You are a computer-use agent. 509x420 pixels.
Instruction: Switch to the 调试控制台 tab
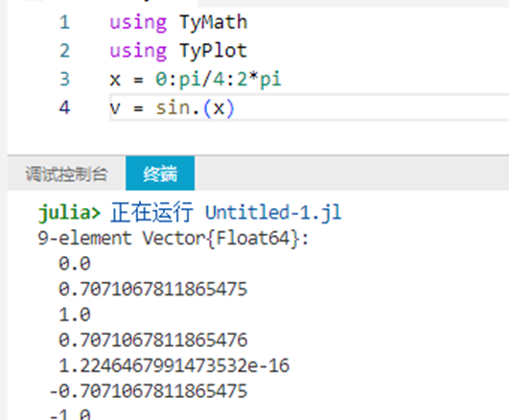pos(66,174)
